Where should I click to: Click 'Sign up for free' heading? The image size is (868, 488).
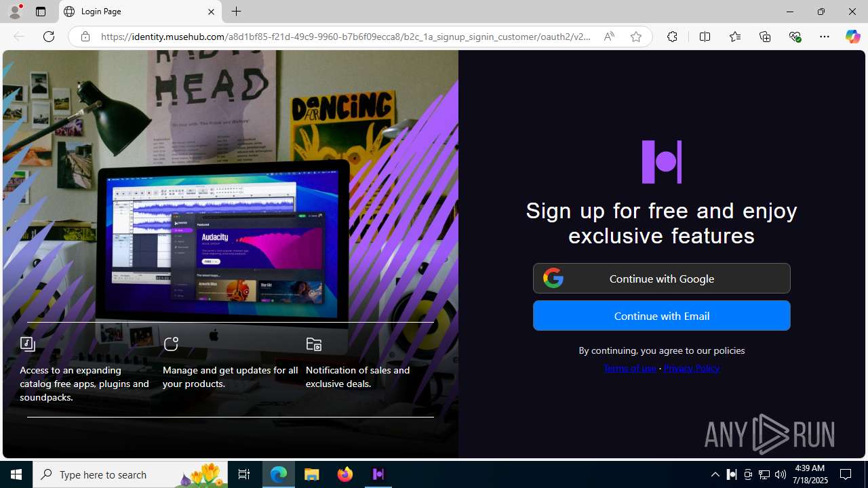pos(662,223)
